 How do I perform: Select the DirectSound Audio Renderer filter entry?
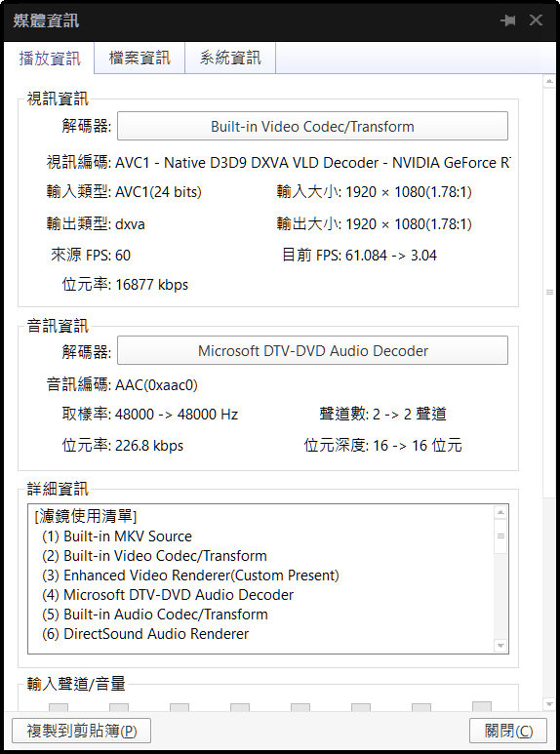145,634
